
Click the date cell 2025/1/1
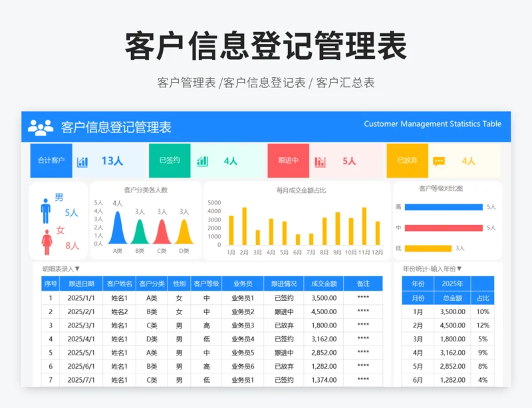point(81,298)
